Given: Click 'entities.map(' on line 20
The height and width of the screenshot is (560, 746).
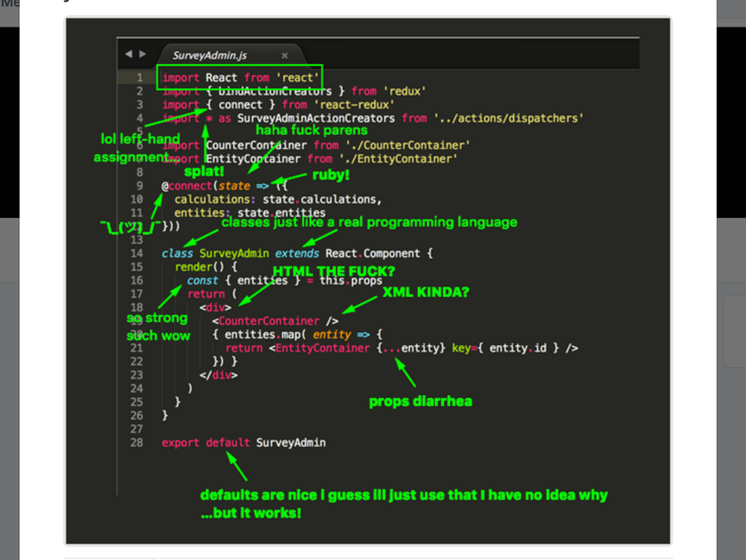Looking at the screenshot, I should click(x=266, y=335).
